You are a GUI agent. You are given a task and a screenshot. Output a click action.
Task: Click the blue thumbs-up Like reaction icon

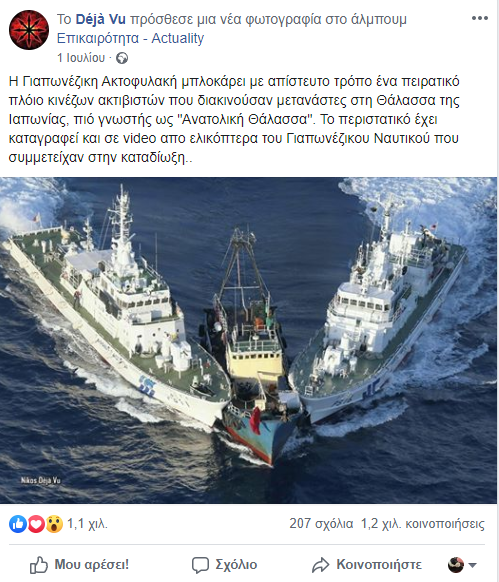tap(17, 524)
